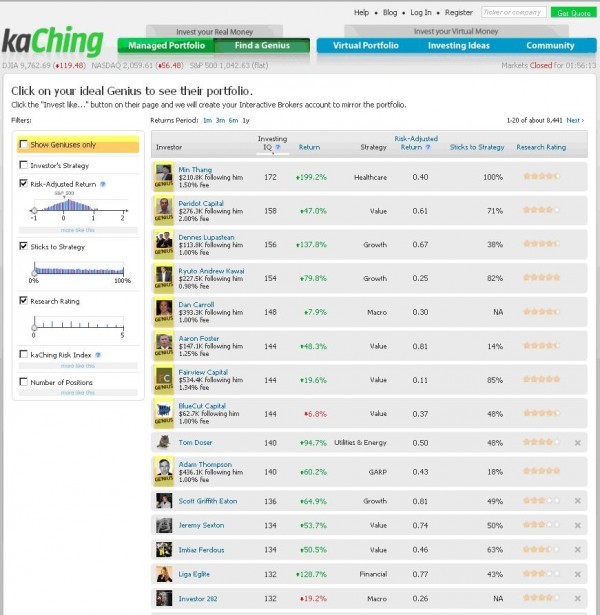The image size is (600, 615).
Task: Open Investor 282 profile link
Action: coord(198,599)
